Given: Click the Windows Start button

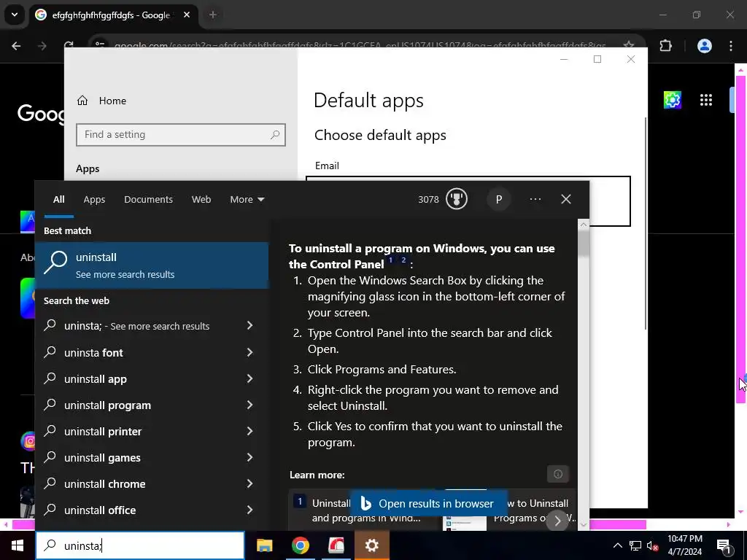Looking at the screenshot, I should point(18,545).
